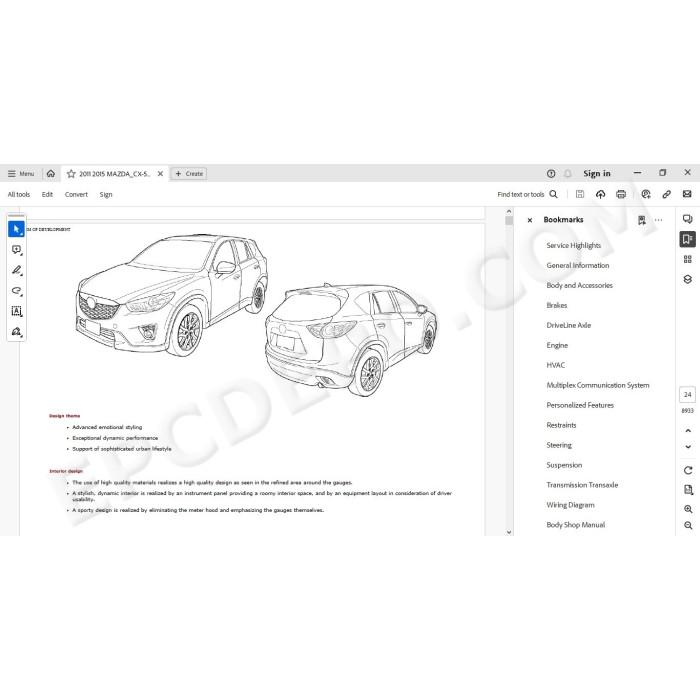Select the Fill and sign tool
Screen dimensions: 700x700
[x=17, y=332]
